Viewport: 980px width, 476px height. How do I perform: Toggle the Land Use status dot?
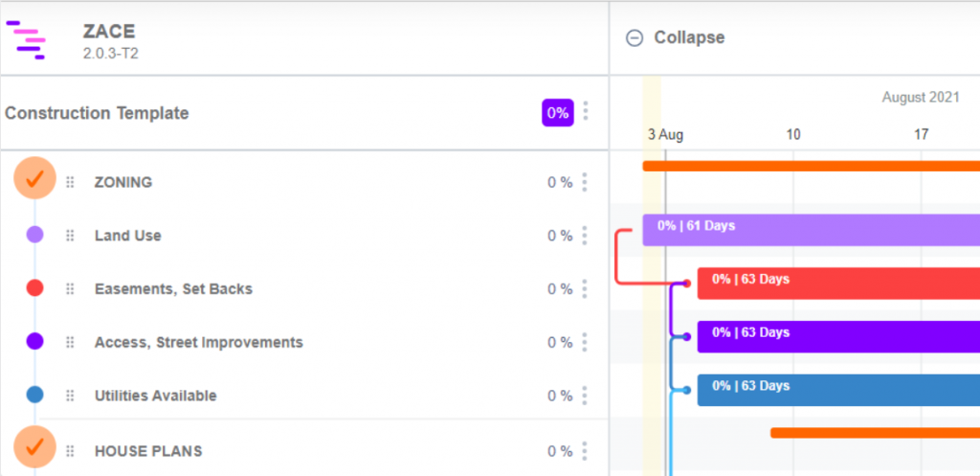click(x=35, y=236)
